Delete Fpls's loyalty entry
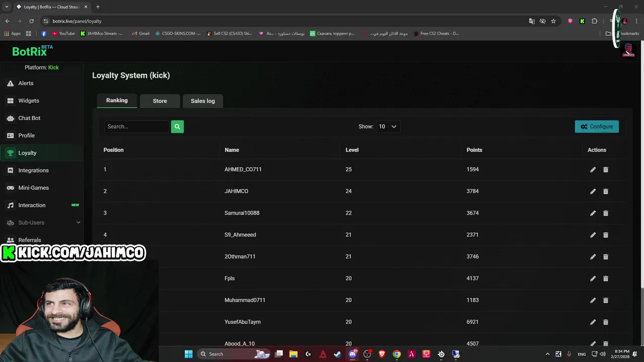This screenshot has width=644, height=362. pyautogui.click(x=606, y=279)
